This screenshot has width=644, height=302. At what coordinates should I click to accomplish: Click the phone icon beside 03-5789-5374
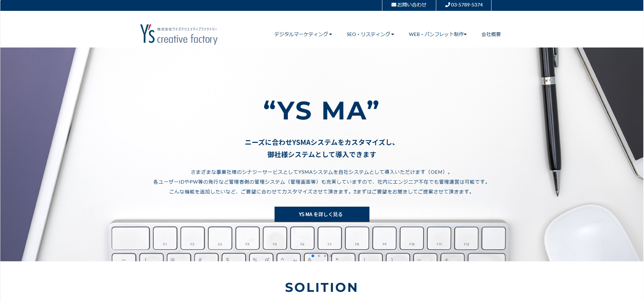coord(447,5)
